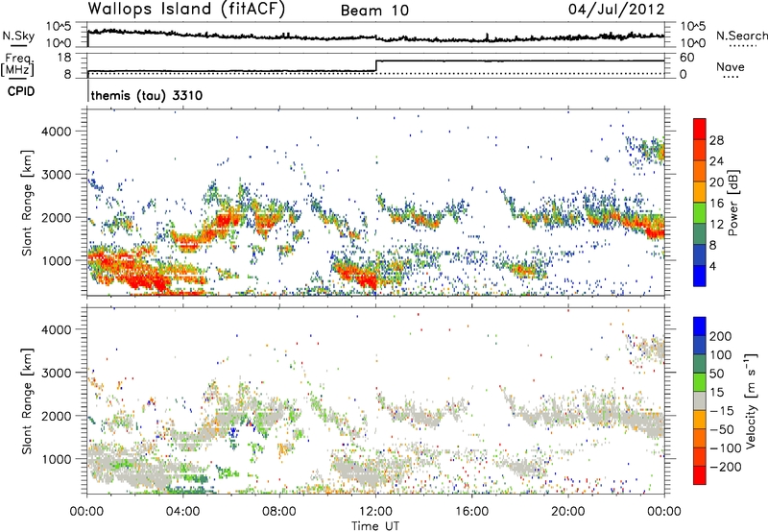The image size is (768, 532).
Task: Click the "N.Search" legend label
Action: tap(741, 36)
